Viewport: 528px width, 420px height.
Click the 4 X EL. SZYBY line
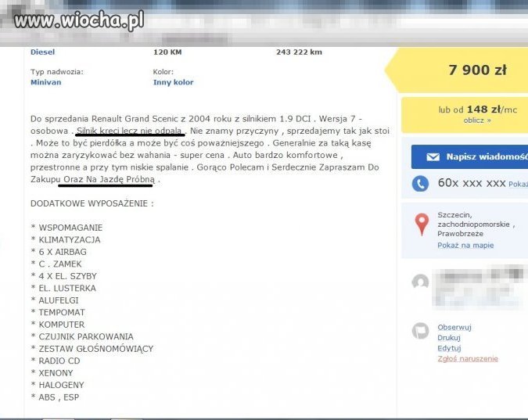pyautogui.click(x=63, y=276)
